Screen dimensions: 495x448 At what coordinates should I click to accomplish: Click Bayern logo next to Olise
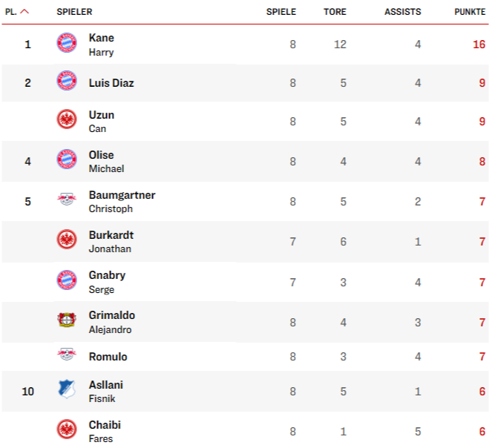[x=67, y=159]
